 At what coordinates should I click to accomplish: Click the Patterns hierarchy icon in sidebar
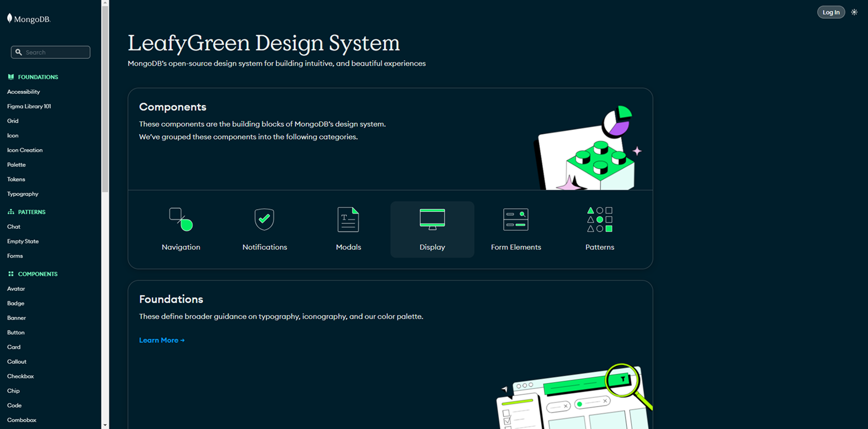click(x=11, y=212)
